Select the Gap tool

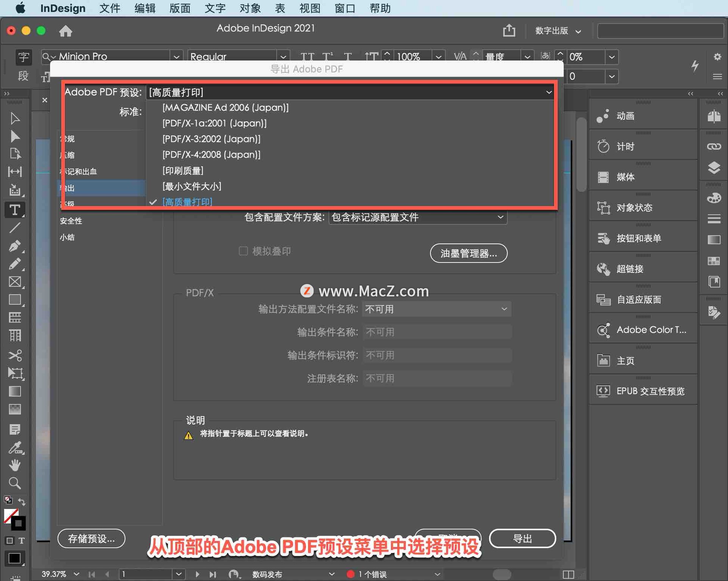15,171
